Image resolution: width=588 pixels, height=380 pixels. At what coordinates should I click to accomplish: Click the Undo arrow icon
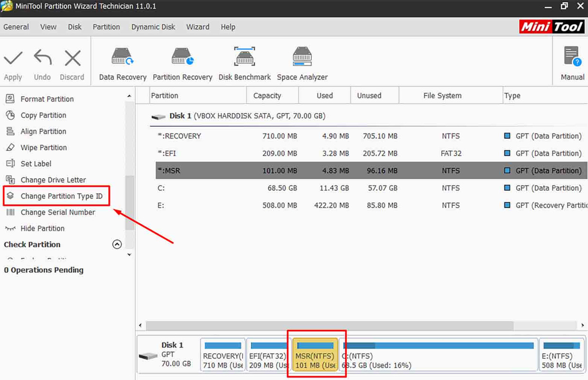pyautogui.click(x=43, y=58)
